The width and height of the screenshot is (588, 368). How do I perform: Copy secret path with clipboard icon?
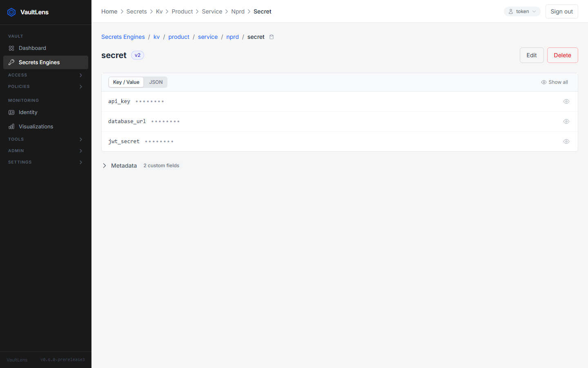pos(272,37)
